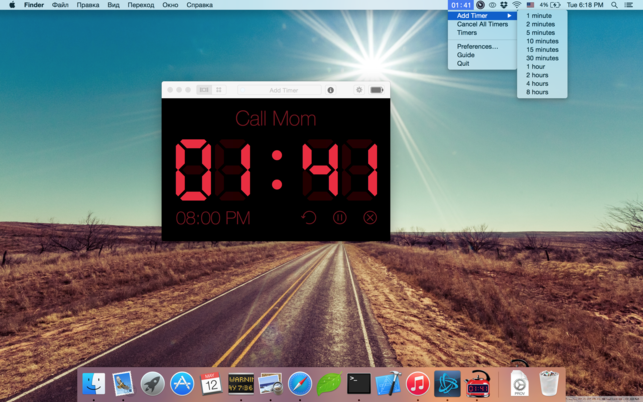Click the Tue 6:18 PM clock
This screenshot has width=643, height=402.
tap(585, 5)
